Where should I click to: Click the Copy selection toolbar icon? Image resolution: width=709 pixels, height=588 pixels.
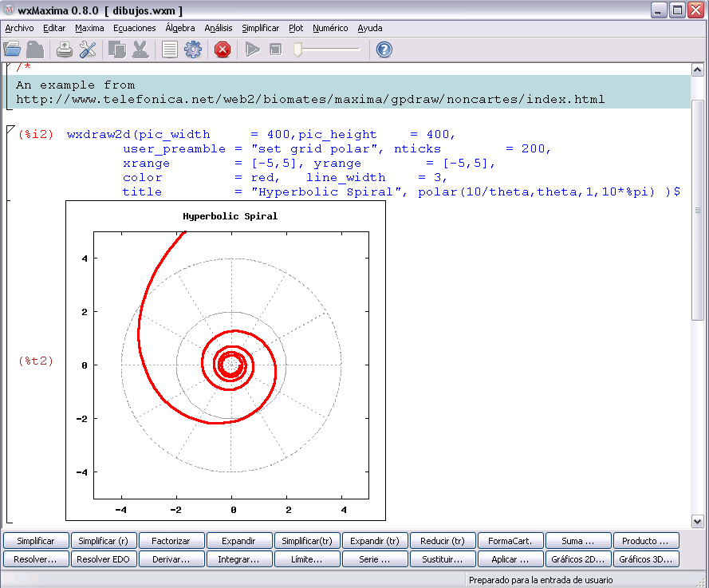click(117, 49)
